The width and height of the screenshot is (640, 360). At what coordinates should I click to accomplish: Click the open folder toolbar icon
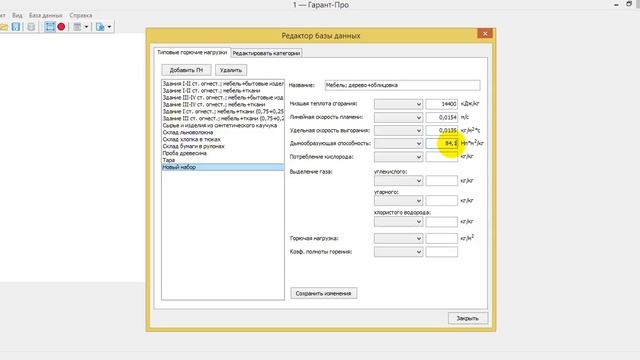[4, 27]
